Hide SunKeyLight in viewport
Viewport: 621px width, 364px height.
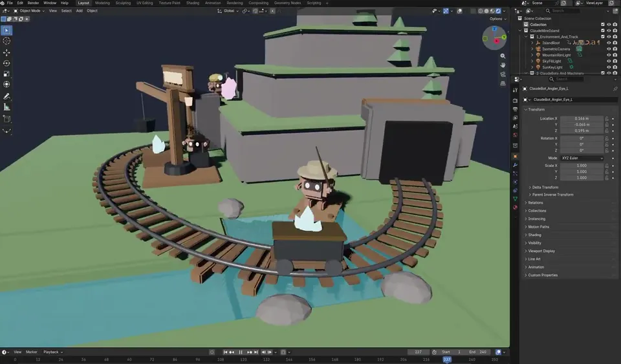point(609,67)
